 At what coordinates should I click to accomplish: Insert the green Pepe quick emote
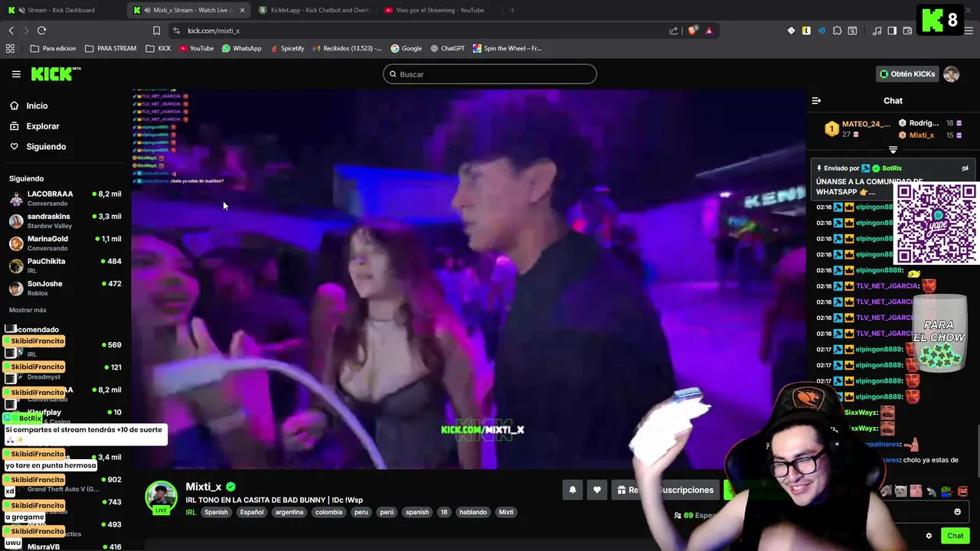coord(946,491)
